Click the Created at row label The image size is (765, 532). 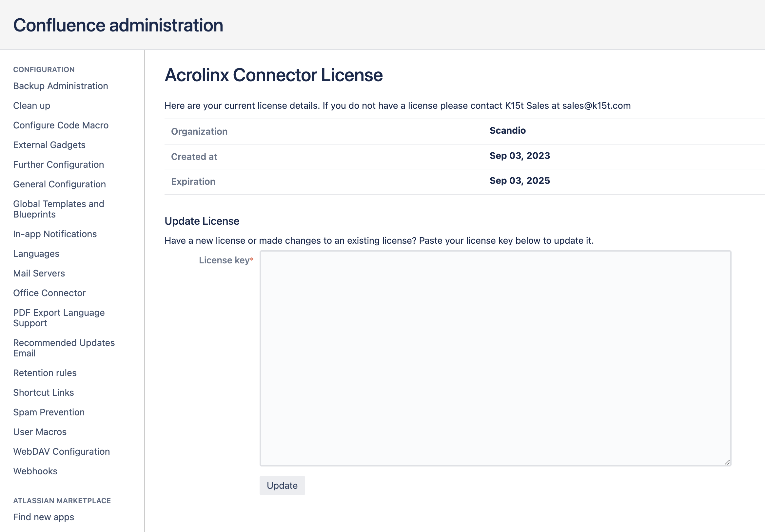[194, 157]
